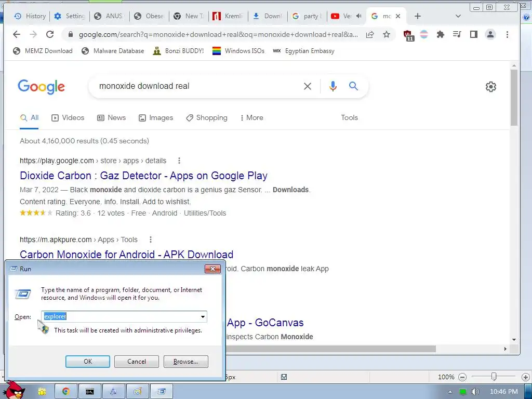
Task: Open Chrome's three-dot menu
Action: click(x=507, y=34)
